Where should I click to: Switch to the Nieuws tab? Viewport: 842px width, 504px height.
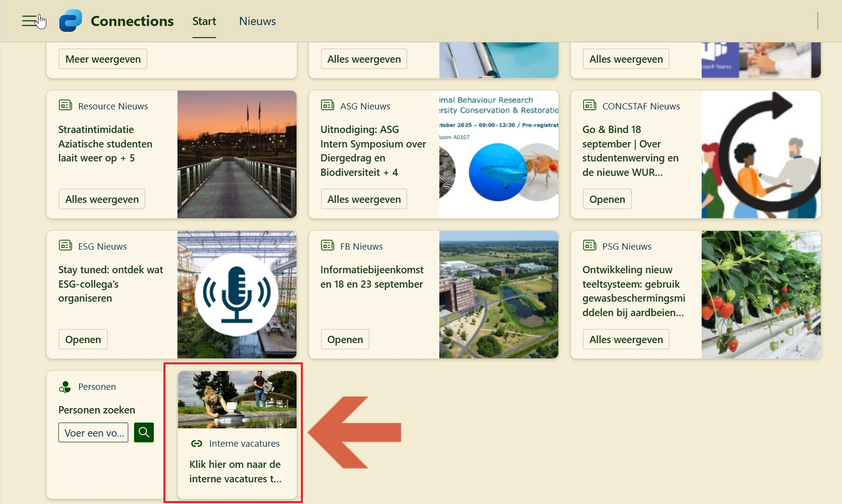click(x=257, y=21)
